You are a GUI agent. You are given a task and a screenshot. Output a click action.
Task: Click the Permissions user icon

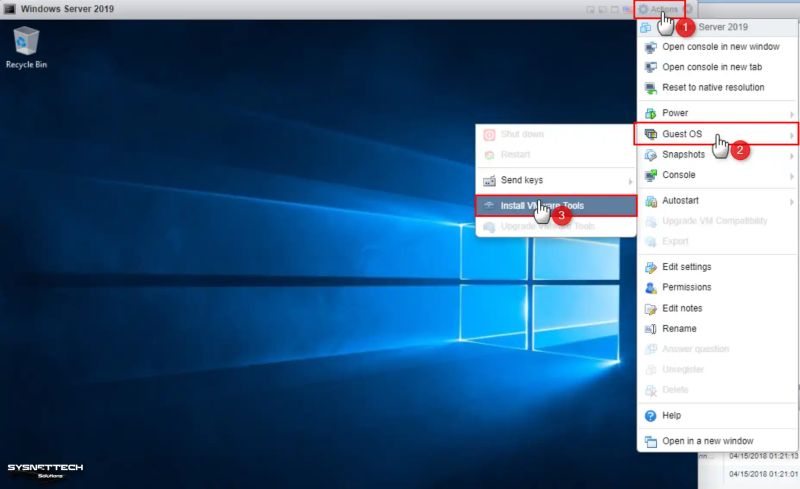(x=651, y=287)
